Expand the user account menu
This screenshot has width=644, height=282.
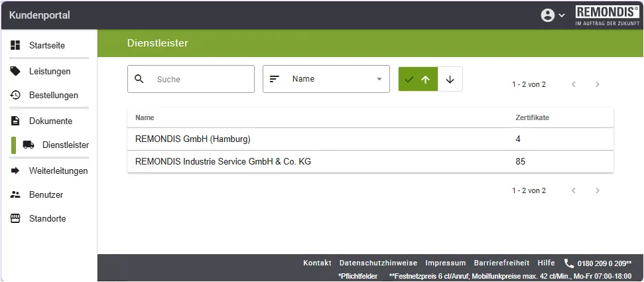click(552, 15)
